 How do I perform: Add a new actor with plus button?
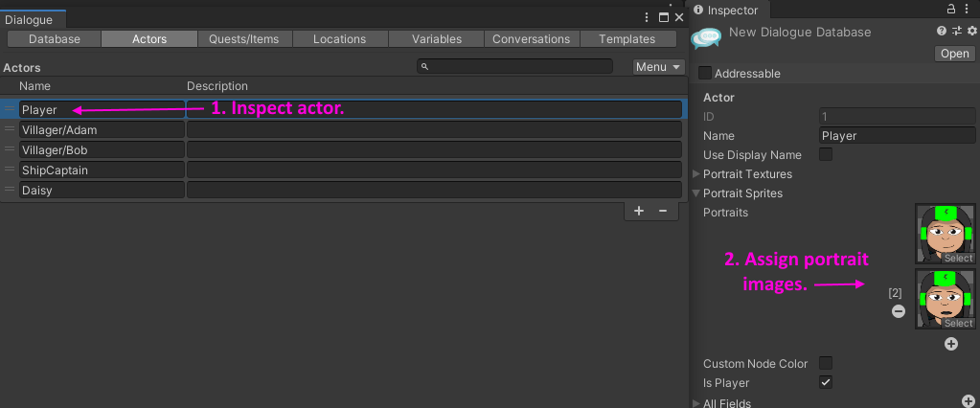click(x=639, y=212)
